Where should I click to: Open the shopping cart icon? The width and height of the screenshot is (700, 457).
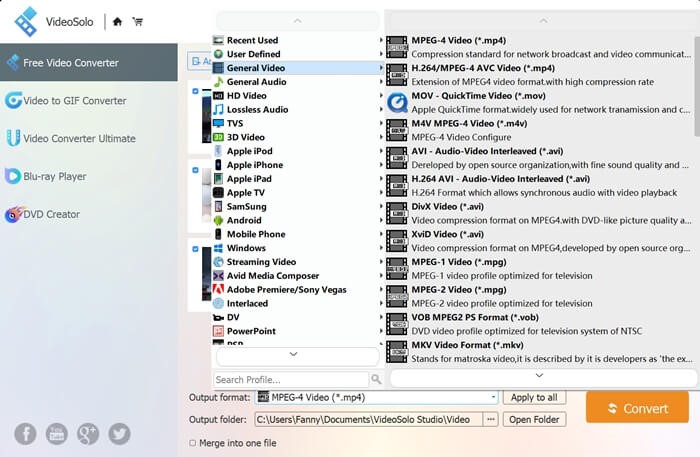[138, 21]
